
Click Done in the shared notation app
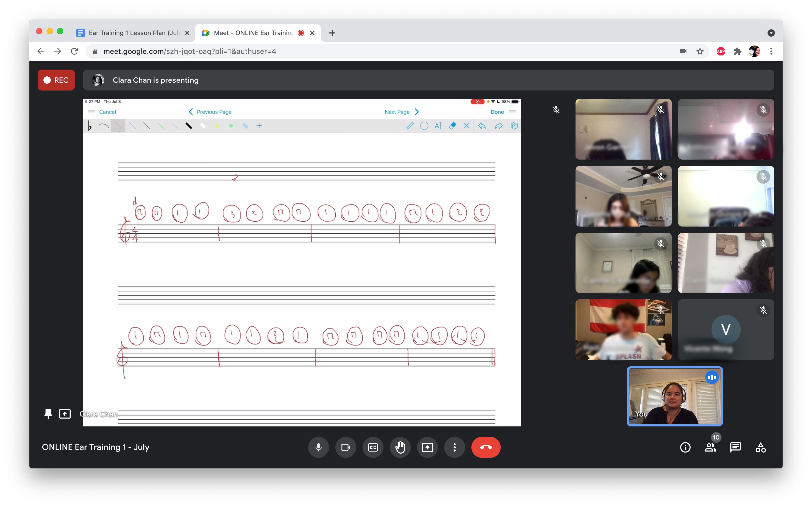(x=497, y=112)
